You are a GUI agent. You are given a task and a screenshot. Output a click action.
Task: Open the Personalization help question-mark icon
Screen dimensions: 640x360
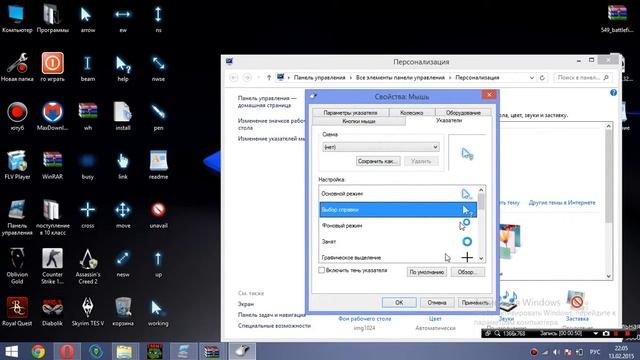(x=613, y=93)
